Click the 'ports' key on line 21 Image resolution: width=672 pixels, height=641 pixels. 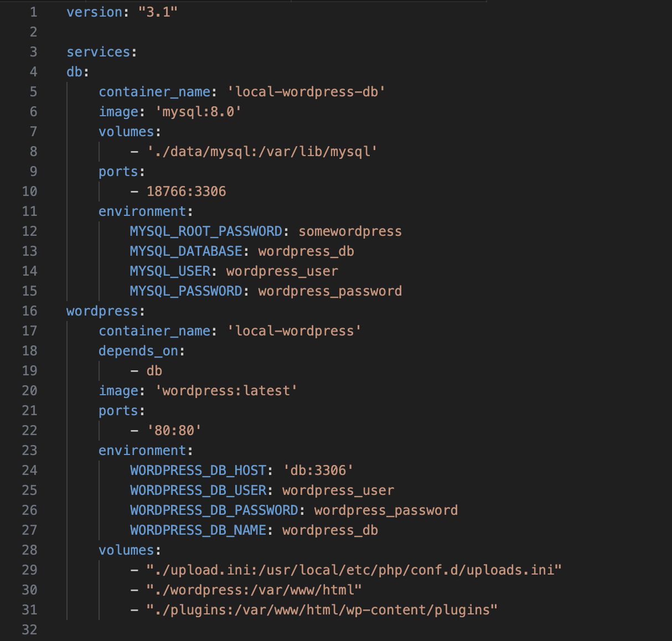118,411
